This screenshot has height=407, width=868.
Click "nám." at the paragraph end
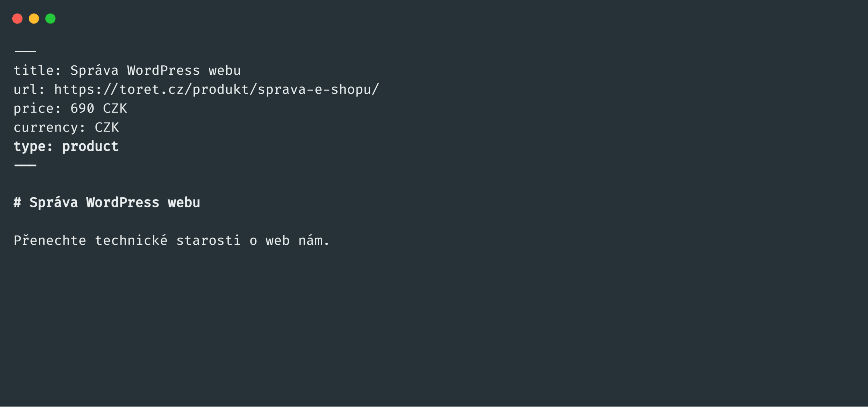coord(314,241)
